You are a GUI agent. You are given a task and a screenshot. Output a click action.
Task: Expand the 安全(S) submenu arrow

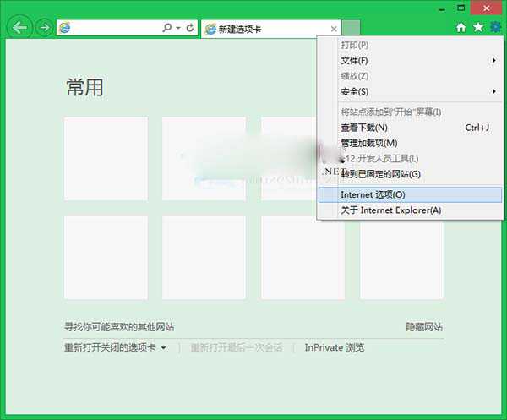(493, 91)
